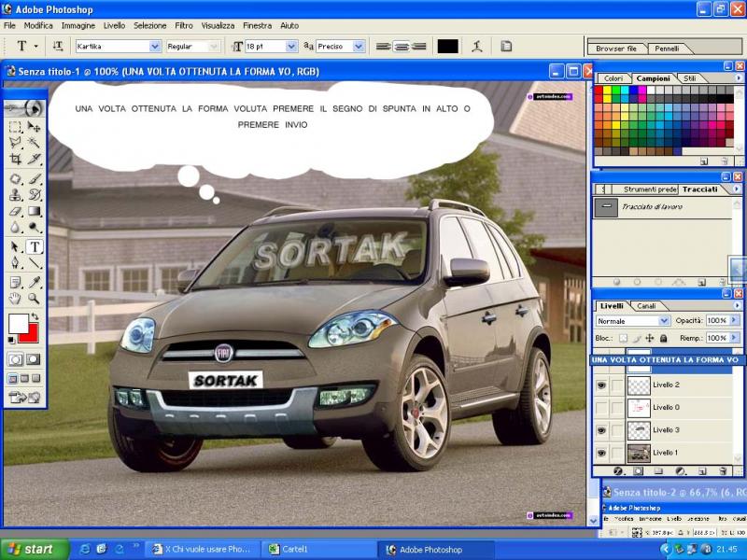747x560 pixels.
Task: Open the Riemp. fill slider arrow
Action: pyautogui.click(x=733, y=338)
